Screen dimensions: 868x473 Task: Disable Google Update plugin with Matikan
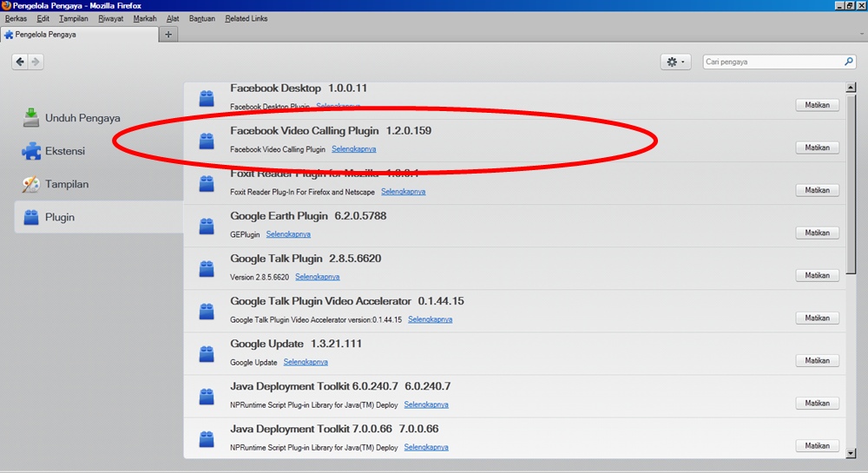coord(817,360)
